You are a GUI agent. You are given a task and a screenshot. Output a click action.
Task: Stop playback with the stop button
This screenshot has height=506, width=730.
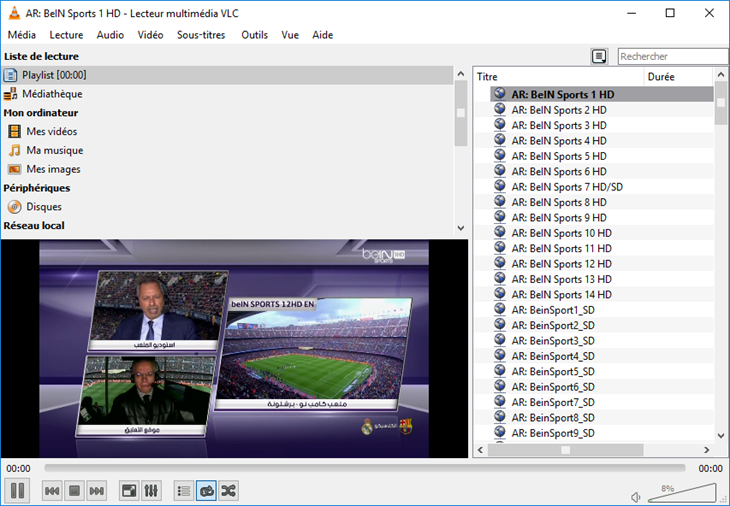(74, 491)
